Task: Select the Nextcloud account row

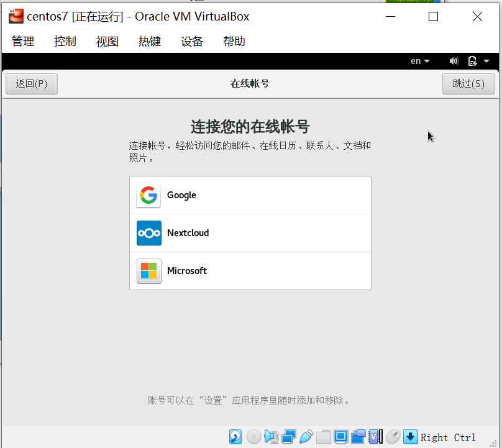Action: coord(250,233)
